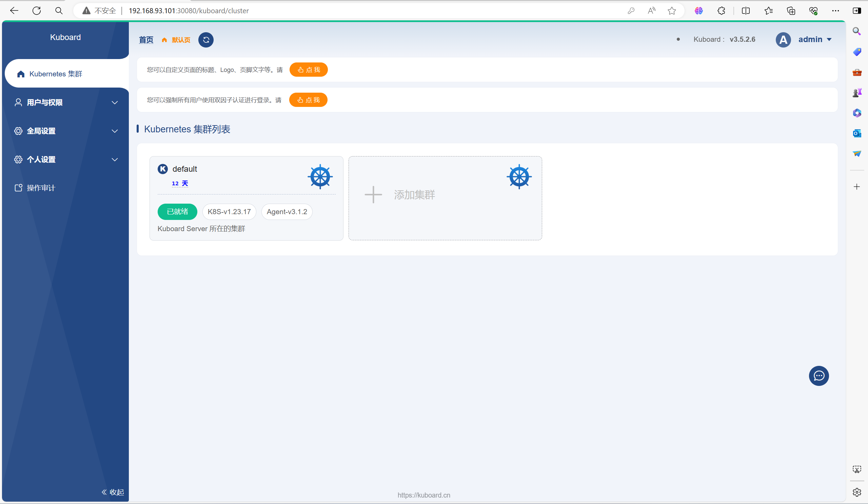Add page to favorites star icon
The image size is (868, 504).
671,11
